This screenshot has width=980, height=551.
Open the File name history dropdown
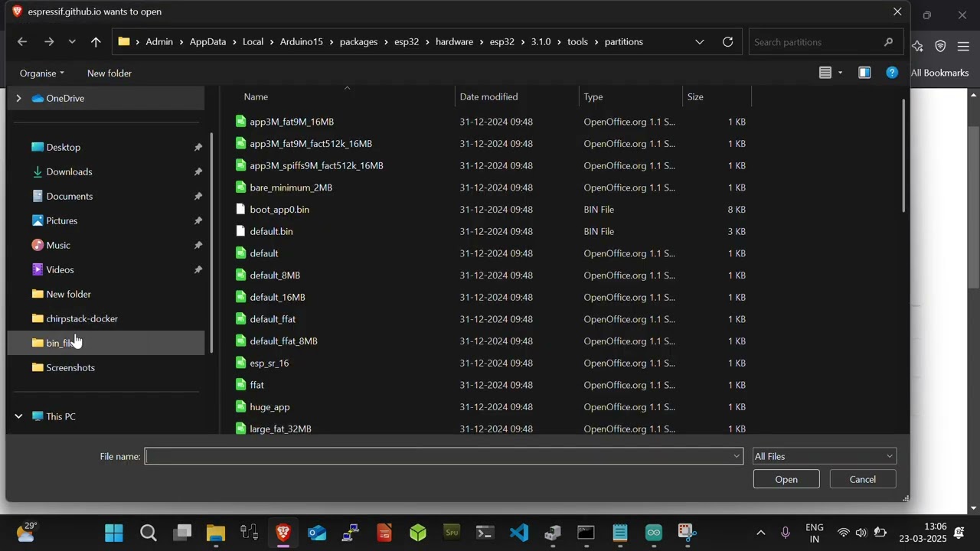(737, 456)
